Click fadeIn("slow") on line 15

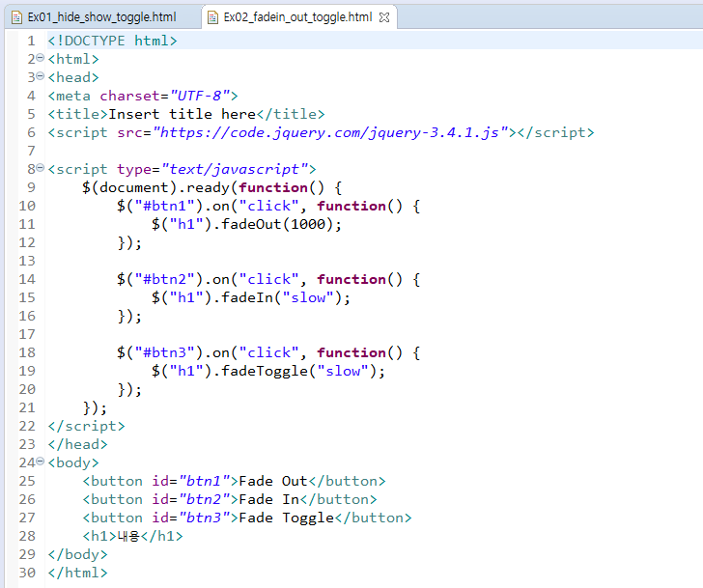coord(282,297)
